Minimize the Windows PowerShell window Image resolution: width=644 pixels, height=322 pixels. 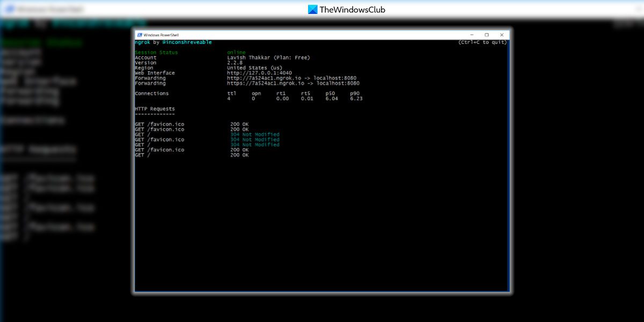pyautogui.click(x=472, y=35)
